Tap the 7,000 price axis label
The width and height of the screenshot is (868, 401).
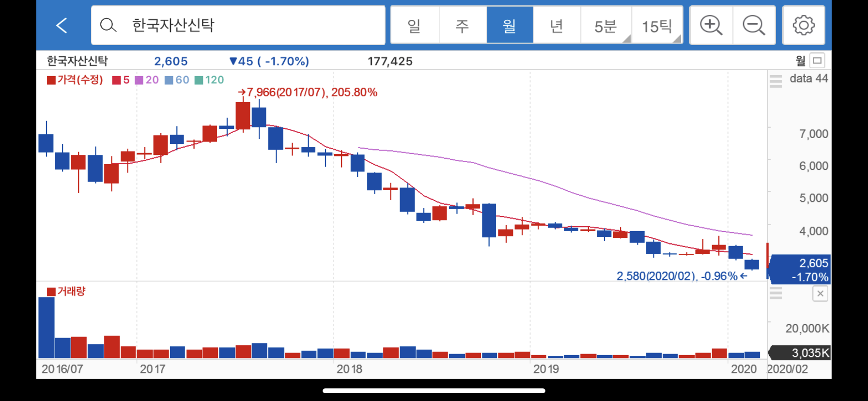pos(813,134)
